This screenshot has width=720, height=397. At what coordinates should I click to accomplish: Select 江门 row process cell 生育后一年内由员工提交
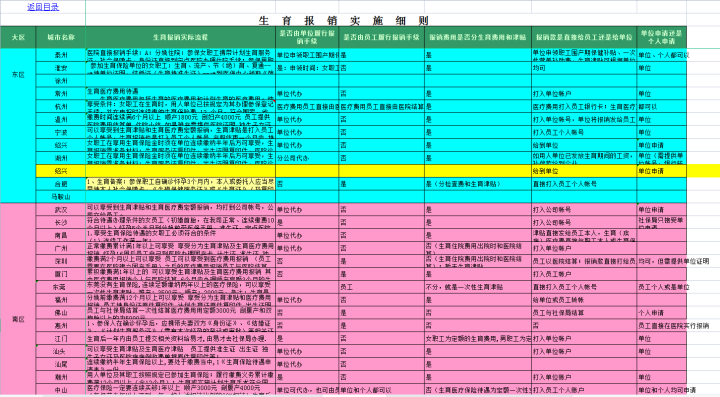[x=180, y=338]
